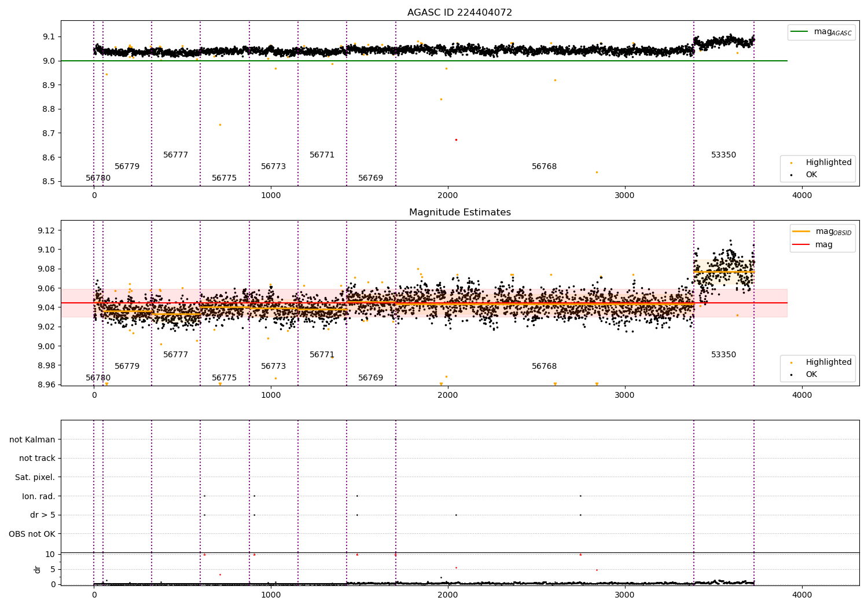
Task: Click obsid label 56768 in the top plot
Action: (545, 167)
